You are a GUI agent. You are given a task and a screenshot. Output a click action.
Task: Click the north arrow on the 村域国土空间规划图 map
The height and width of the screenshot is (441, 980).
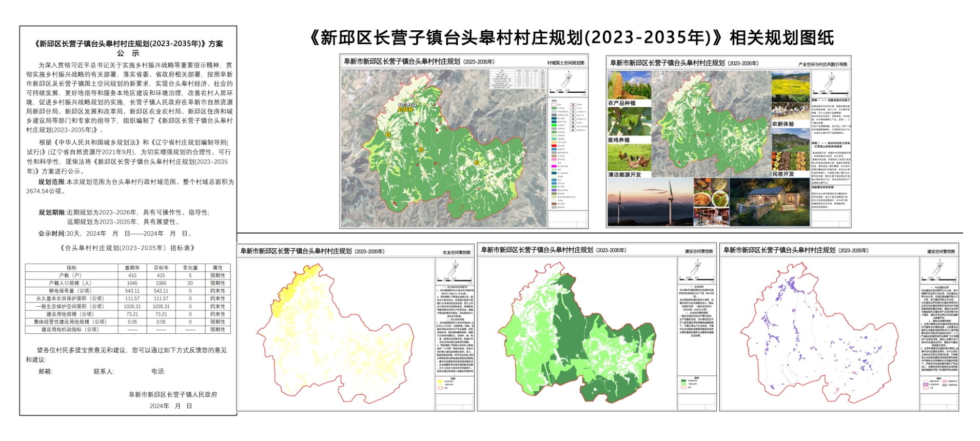(567, 80)
